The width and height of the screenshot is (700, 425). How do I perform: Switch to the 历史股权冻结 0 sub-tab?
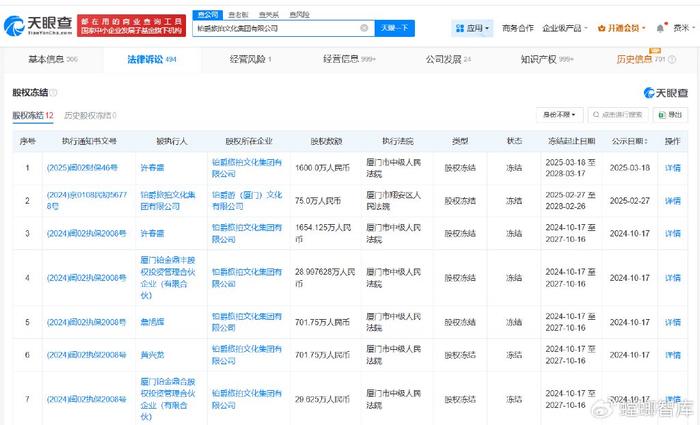click(90, 116)
